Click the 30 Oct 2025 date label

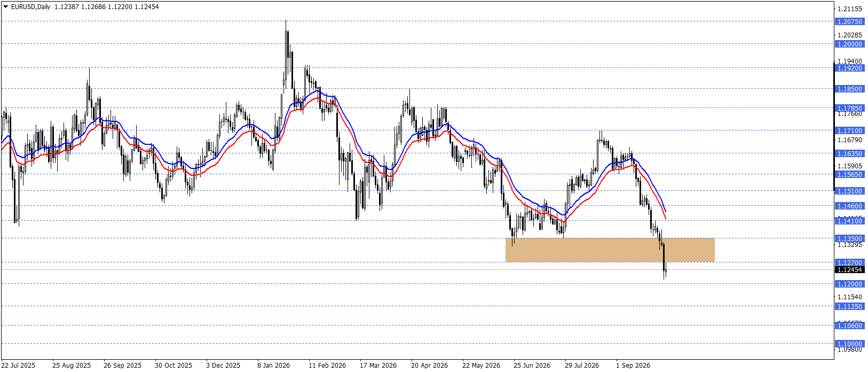point(173,366)
